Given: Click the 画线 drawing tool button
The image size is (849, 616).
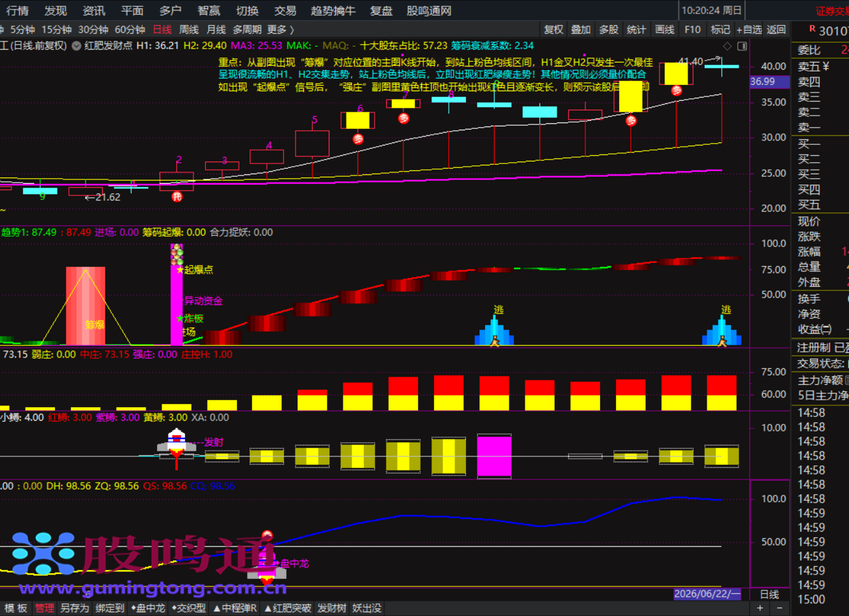Looking at the screenshot, I should click(665, 30).
